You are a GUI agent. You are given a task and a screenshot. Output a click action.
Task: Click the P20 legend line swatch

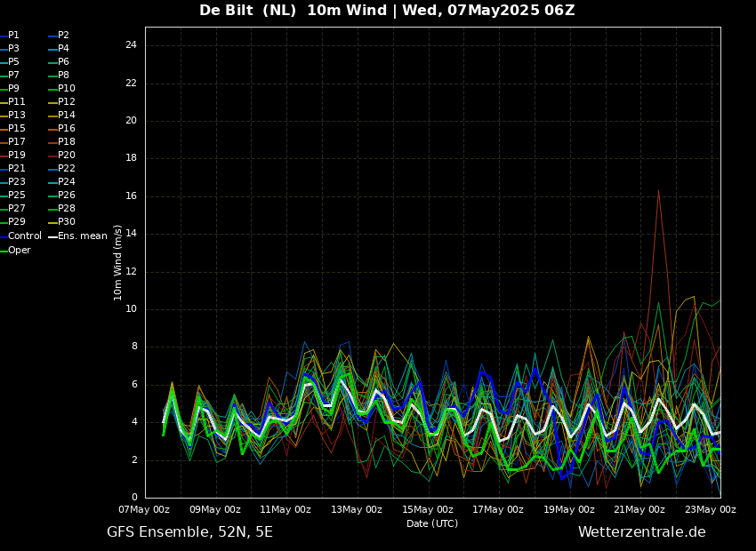pyautogui.click(x=52, y=156)
